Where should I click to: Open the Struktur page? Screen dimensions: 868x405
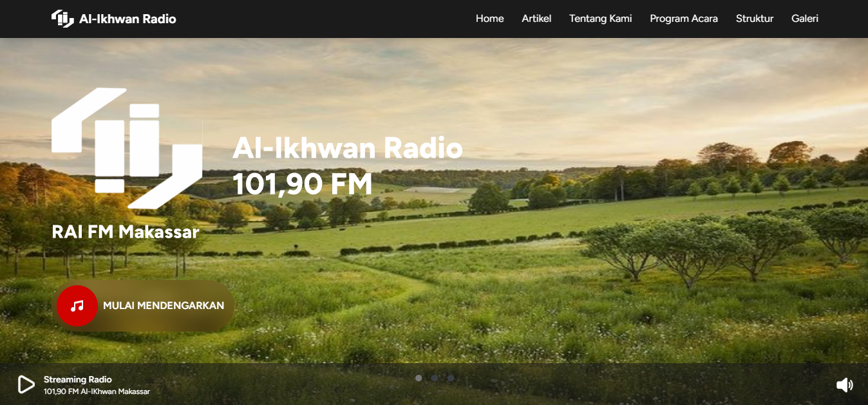pyautogui.click(x=754, y=19)
